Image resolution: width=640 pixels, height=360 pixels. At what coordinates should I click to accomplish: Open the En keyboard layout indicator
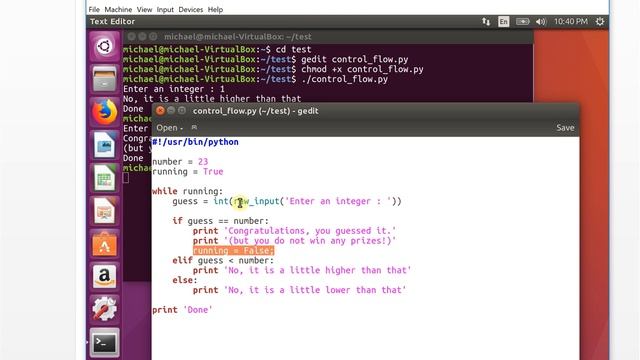[503, 22]
